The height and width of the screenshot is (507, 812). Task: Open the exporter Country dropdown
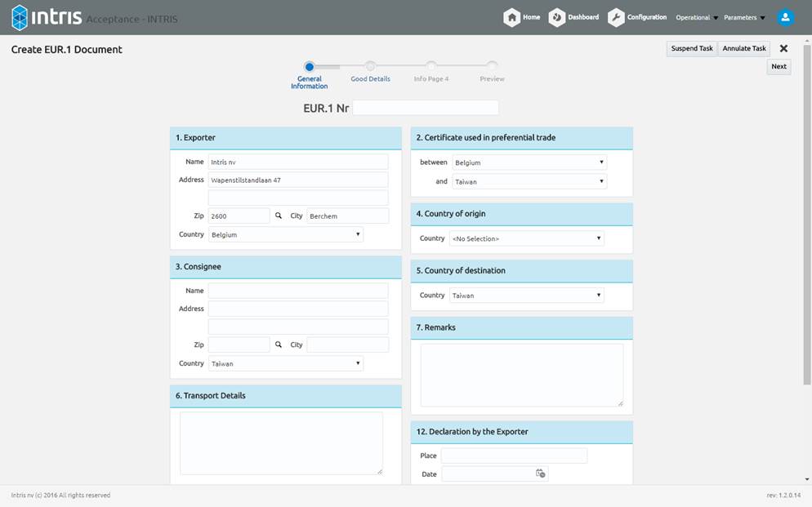click(x=285, y=234)
